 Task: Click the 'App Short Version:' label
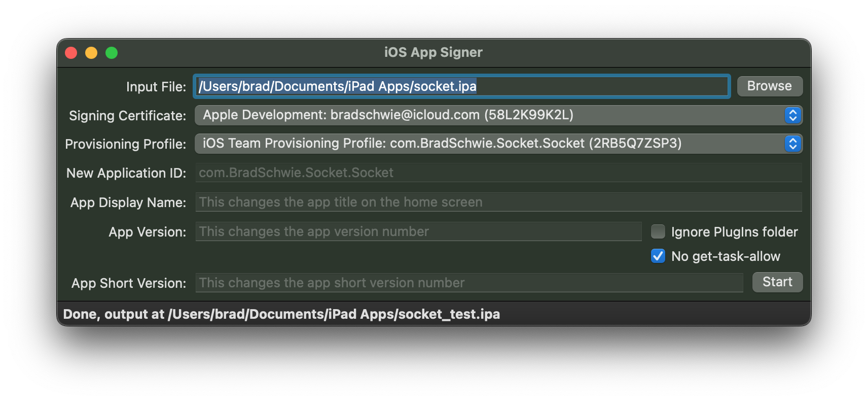tap(129, 283)
